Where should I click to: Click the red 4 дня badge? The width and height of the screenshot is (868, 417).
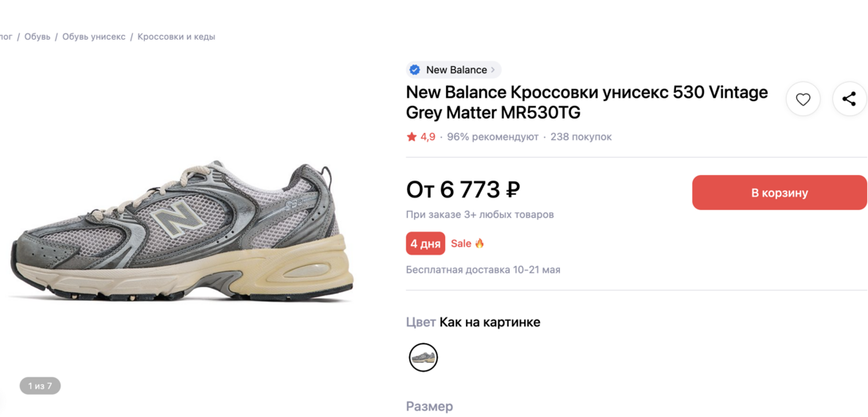click(x=425, y=244)
